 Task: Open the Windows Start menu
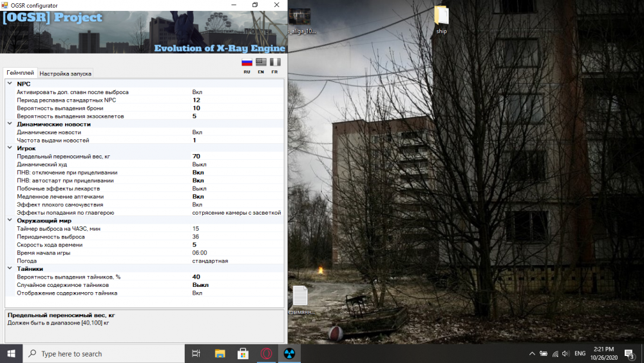pos(11,353)
